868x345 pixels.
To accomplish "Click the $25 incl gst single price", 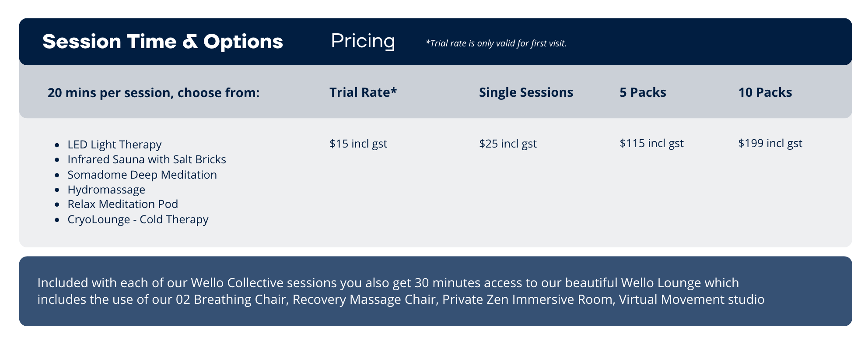I will click(x=507, y=144).
